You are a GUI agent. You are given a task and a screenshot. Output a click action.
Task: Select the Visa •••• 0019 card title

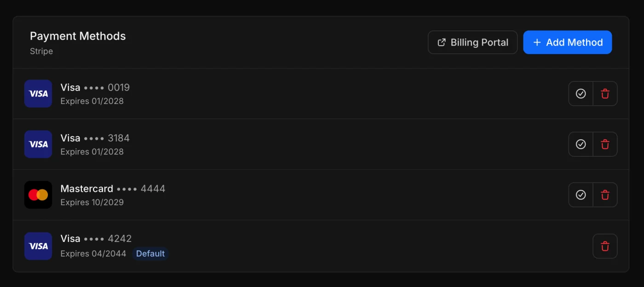click(x=95, y=87)
